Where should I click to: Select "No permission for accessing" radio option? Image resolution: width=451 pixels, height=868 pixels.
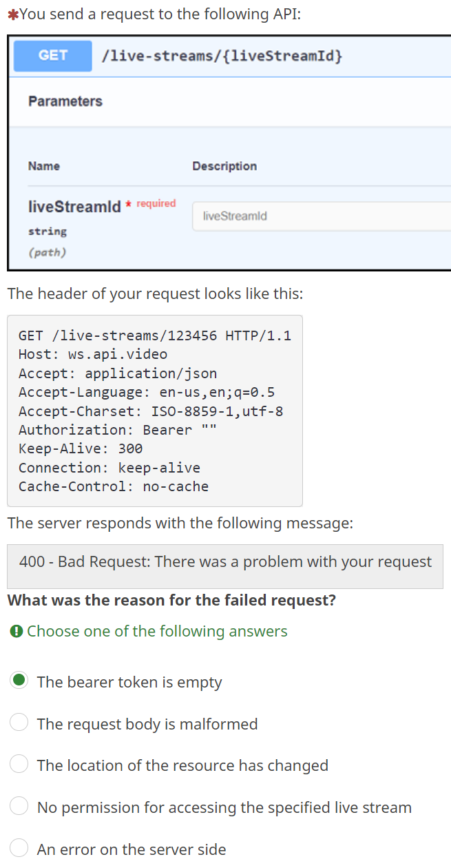coord(19,807)
